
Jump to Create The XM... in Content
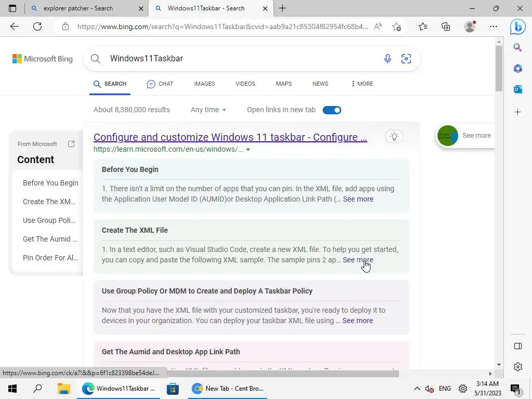49,202
